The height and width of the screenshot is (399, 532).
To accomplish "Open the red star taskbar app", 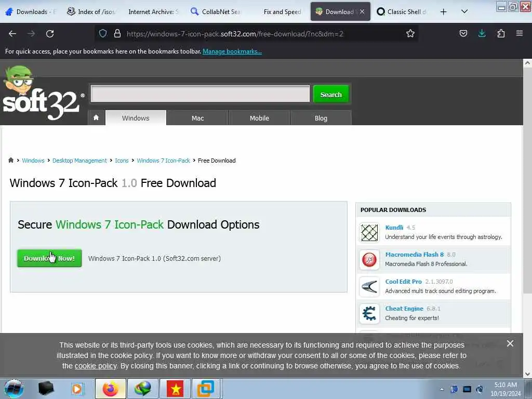I will click(176, 389).
